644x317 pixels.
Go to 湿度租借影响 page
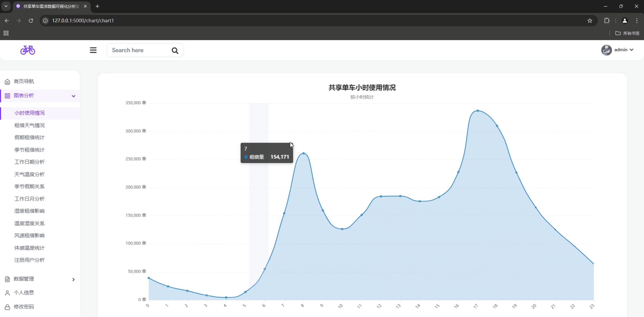(29, 211)
